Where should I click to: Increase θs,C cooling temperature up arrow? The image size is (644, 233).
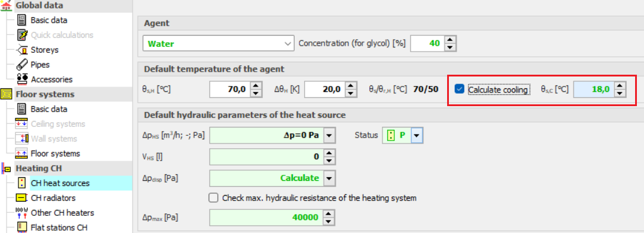620,85
